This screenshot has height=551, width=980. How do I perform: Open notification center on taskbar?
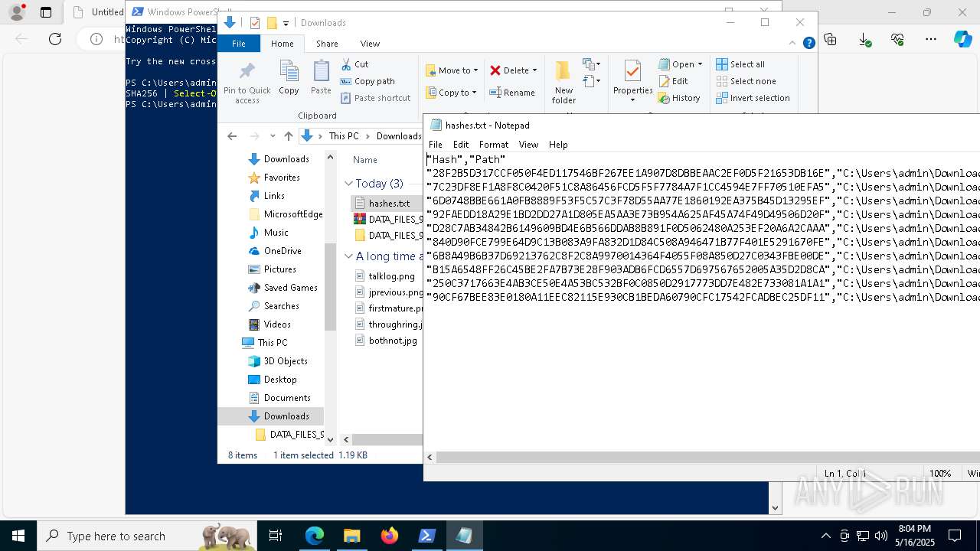pos(955,536)
